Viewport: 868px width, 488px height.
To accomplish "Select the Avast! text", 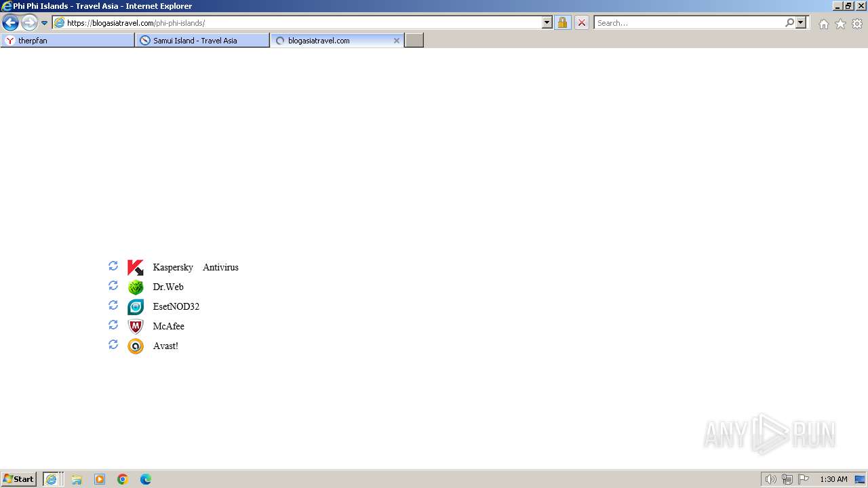I will (x=165, y=346).
